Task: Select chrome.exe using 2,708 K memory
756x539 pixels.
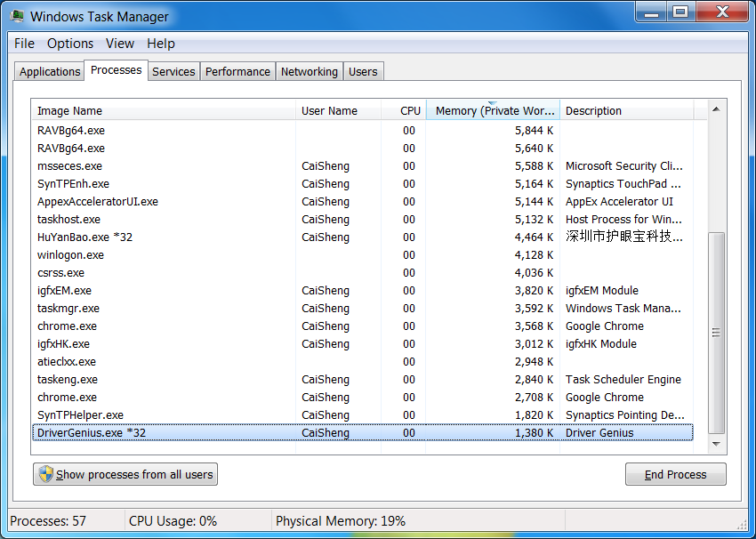Action: (363, 398)
